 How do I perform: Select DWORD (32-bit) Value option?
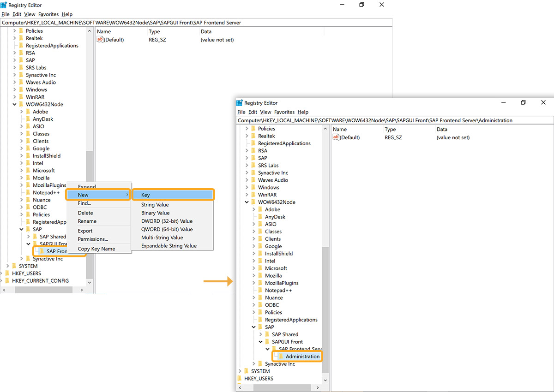click(x=167, y=221)
